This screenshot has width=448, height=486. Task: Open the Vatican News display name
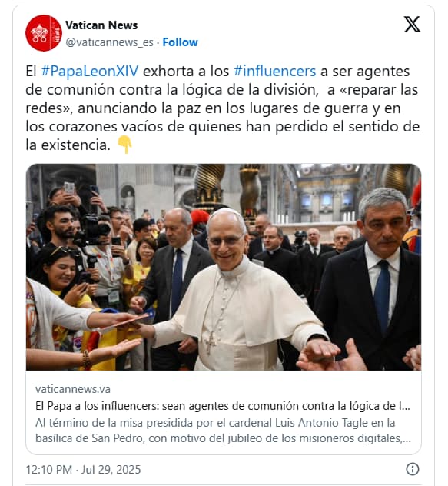click(x=101, y=25)
